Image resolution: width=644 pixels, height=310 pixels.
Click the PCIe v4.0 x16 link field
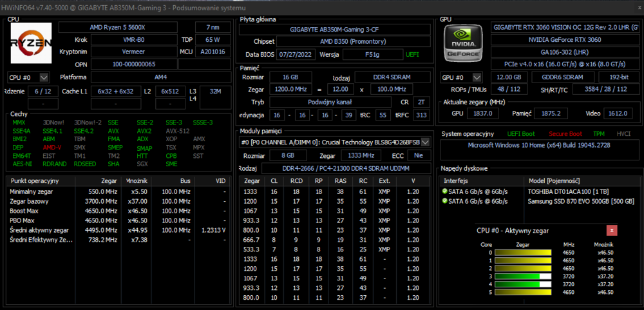(x=565, y=64)
